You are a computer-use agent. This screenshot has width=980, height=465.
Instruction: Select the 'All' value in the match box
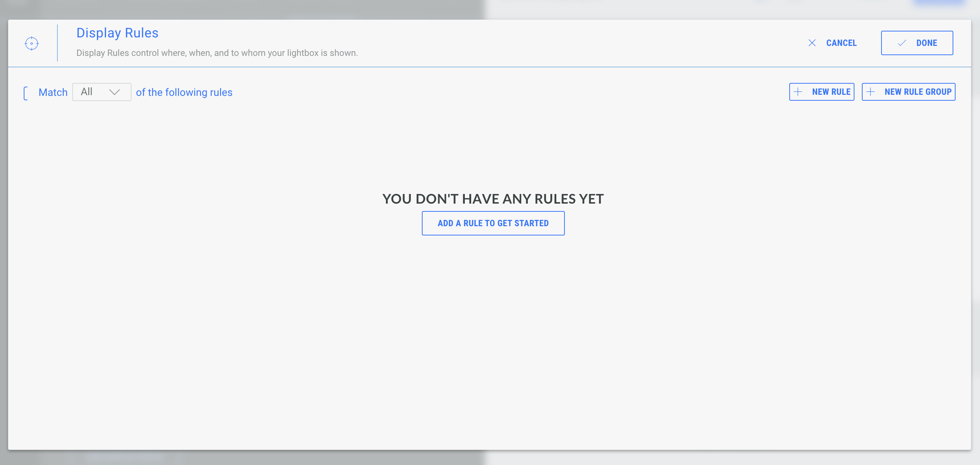[x=87, y=92]
